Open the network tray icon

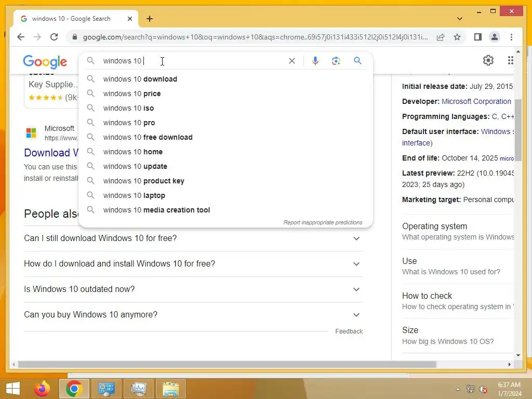coord(471,389)
